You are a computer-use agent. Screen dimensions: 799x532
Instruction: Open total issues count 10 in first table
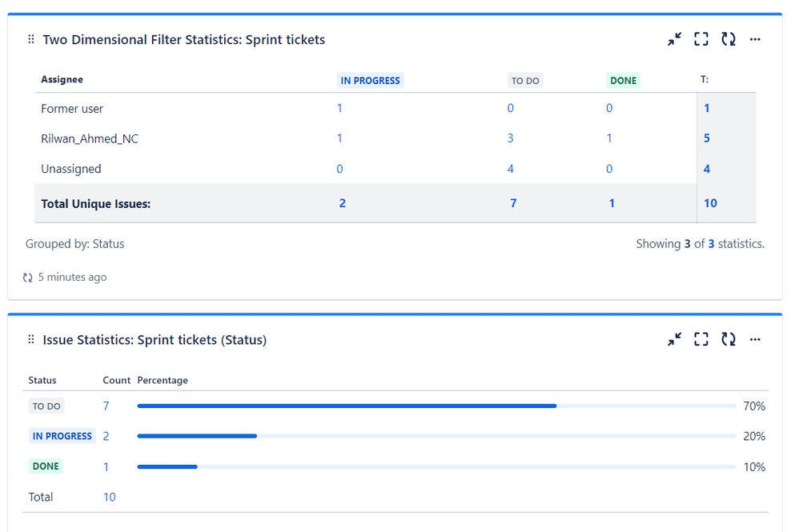[x=710, y=203]
